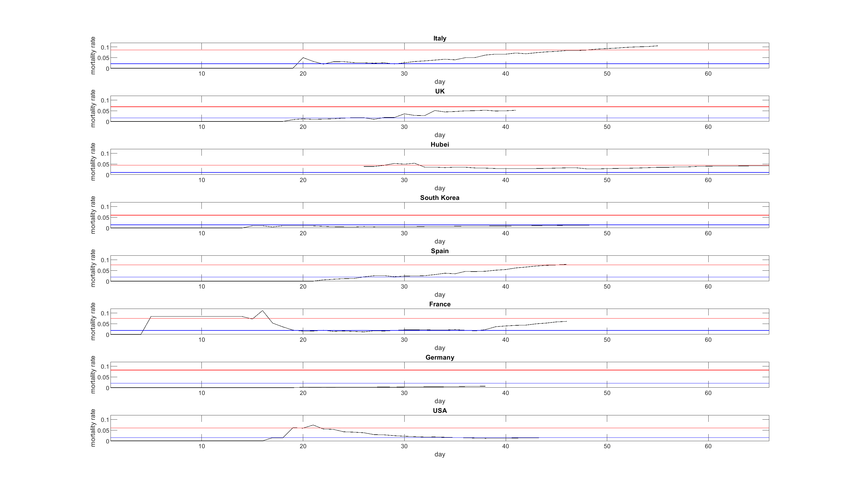
Task: Click the Spain subplot title
Action: 439,251
